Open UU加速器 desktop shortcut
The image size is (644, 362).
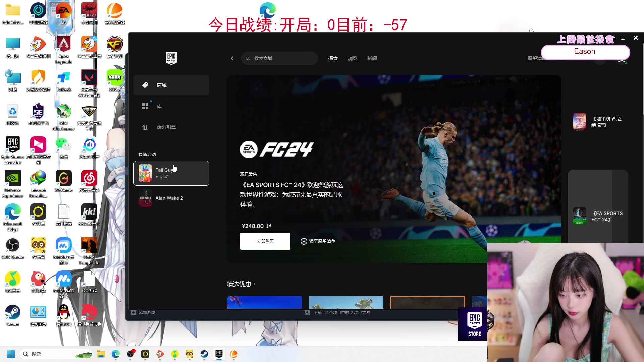tap(38, 14)
